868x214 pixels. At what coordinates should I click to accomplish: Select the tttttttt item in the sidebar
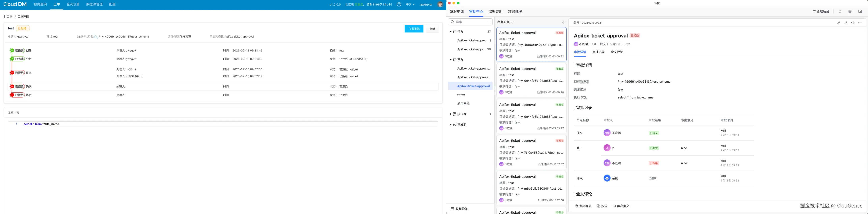(461, 95)
